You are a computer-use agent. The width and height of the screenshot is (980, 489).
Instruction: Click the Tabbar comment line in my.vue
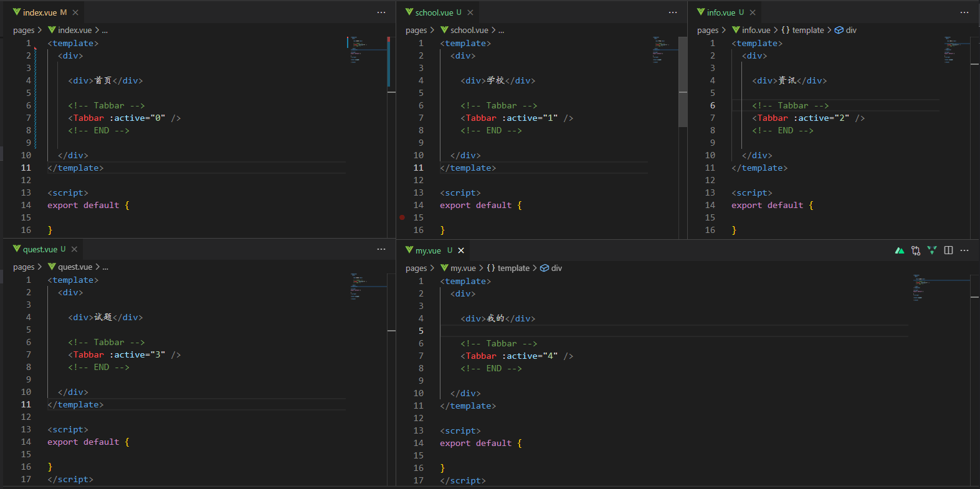(x=499, y=343)
